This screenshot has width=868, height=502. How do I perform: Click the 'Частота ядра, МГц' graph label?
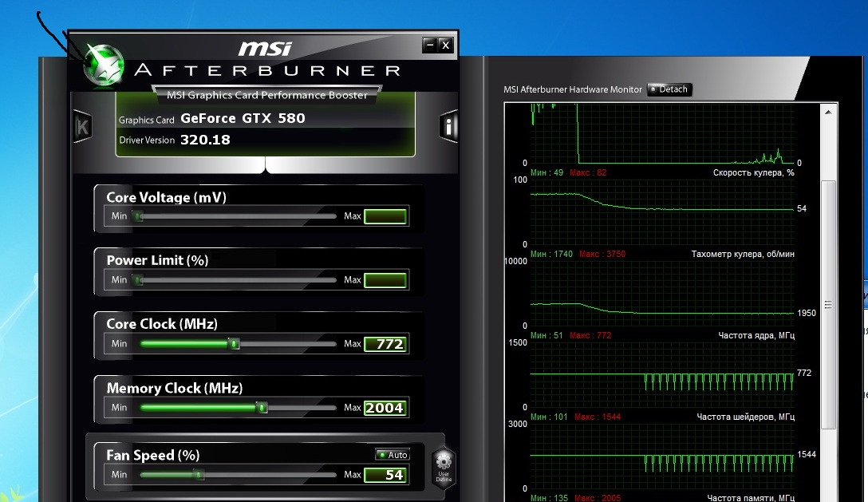click(x=756, y=336)
